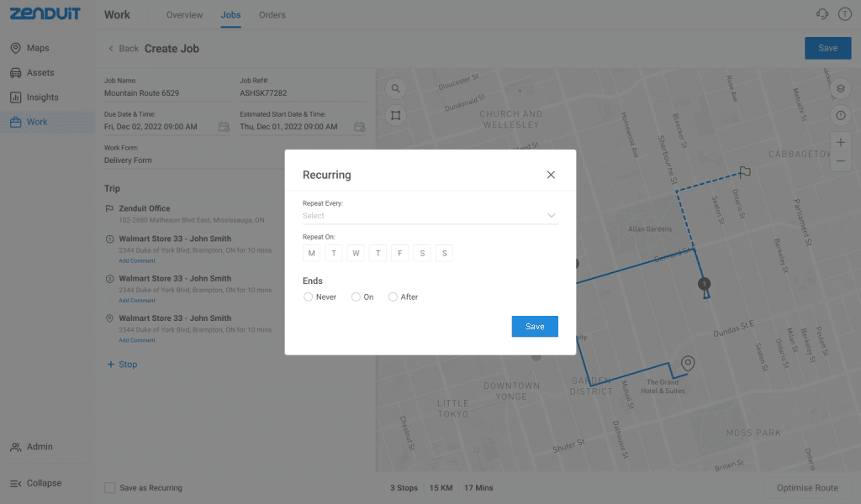
Task: Switch to the Overview tab
Action: [184, 15]
